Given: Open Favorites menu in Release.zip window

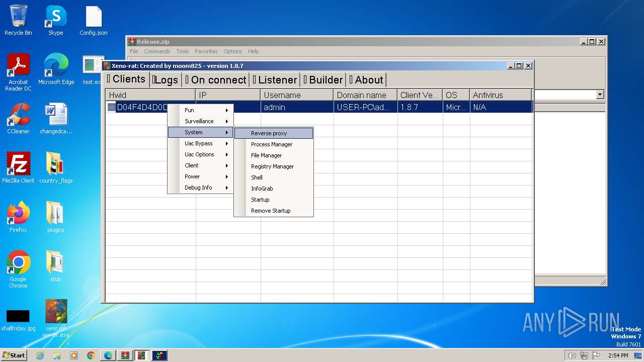Looking at the screenshot, I should tap(206, 51).
